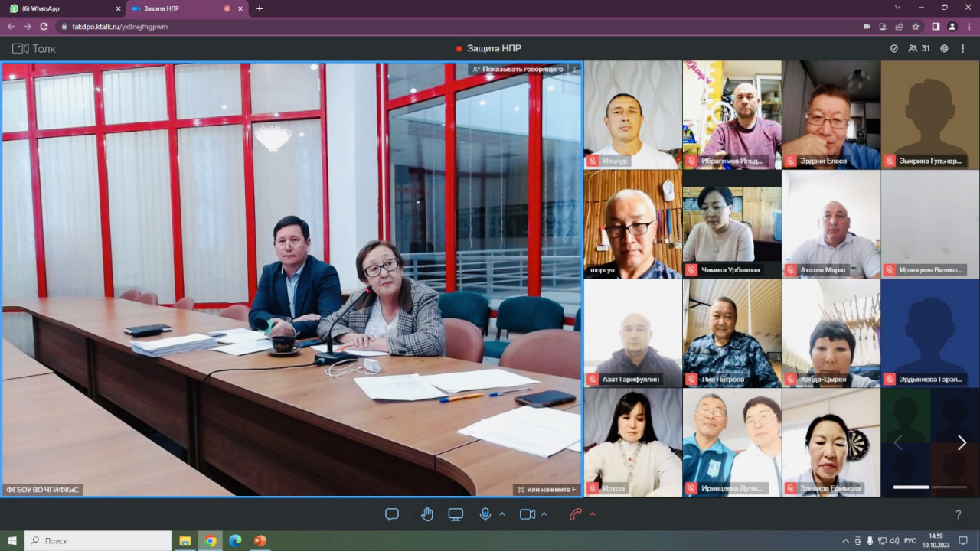Select Чимита Урбанова's video tile
The image size is (980, 551).
pos(731,223)
